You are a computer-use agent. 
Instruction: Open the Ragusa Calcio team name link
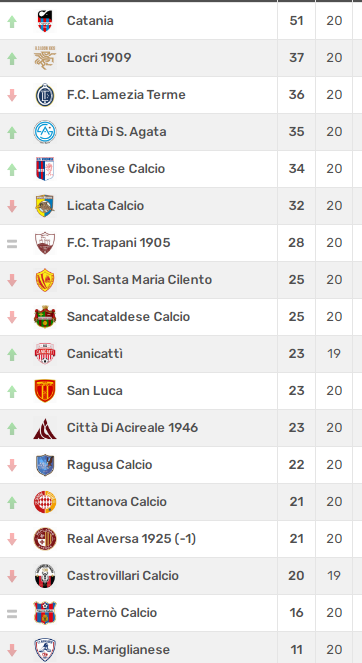coord(110,465)
